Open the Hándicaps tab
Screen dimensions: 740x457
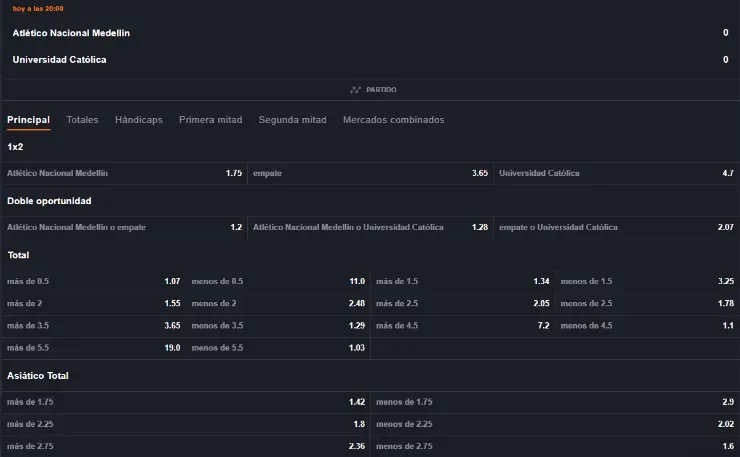click(138, 120)
